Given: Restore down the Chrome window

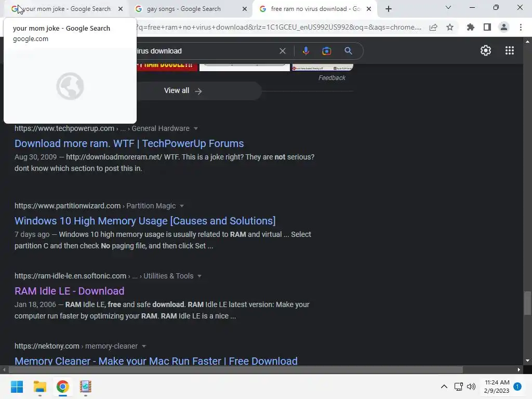Looking at the screenshot, I should click(x=496, y=7).
